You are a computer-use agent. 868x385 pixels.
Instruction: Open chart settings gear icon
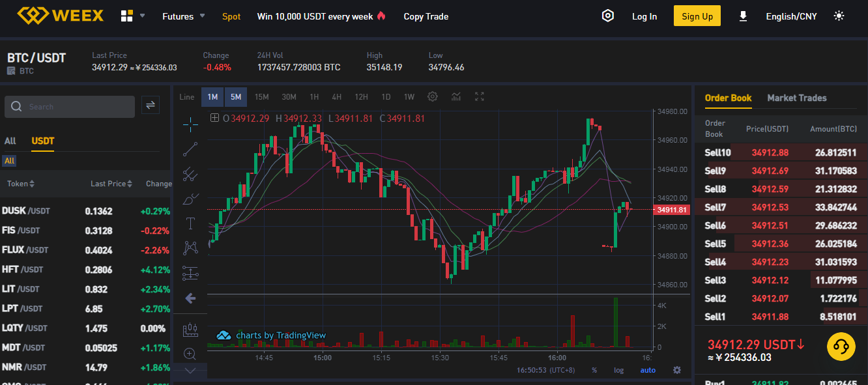(x=433, y=97)
